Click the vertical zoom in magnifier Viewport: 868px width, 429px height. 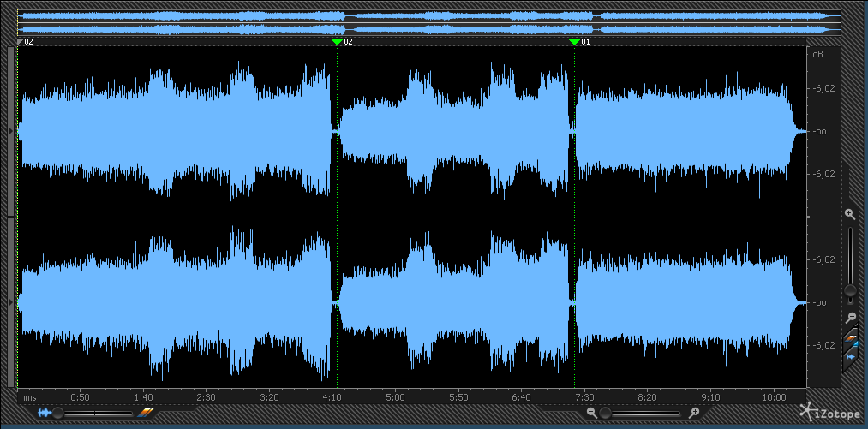849,213
